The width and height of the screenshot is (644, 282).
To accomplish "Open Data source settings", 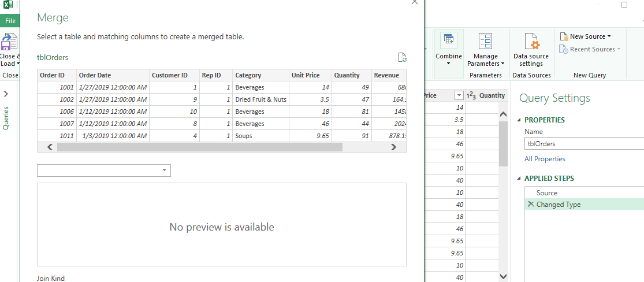I will pyautogui.click(x=531, y=50).
